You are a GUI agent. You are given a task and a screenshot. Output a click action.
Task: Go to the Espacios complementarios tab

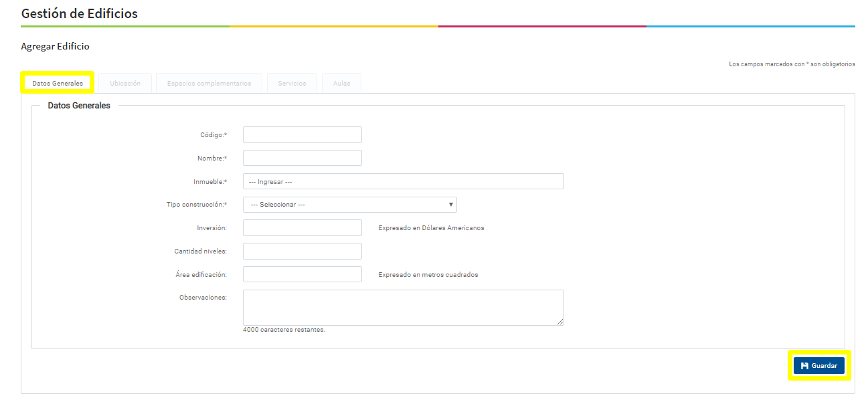click(x=209, y=84)
